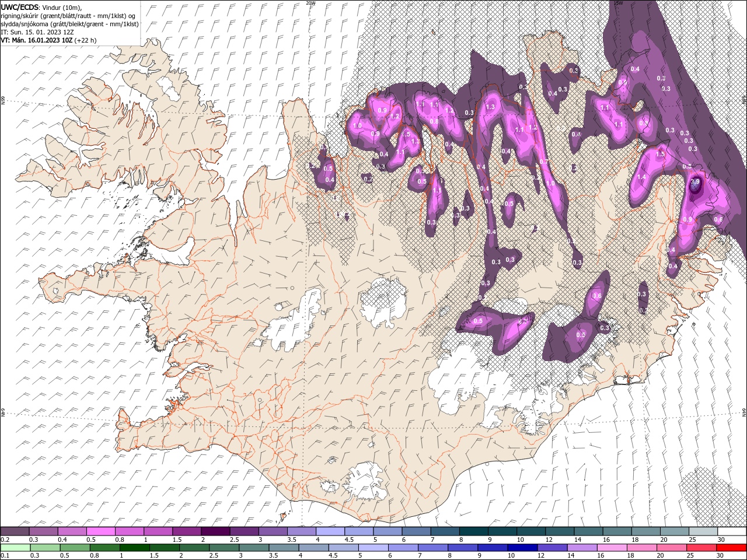Screen dimensions: 747x560
Task: Pick palest green swatch between 0.1 and 0.3, lower legend
Action: pyautogui.click(x=15, y=547)
